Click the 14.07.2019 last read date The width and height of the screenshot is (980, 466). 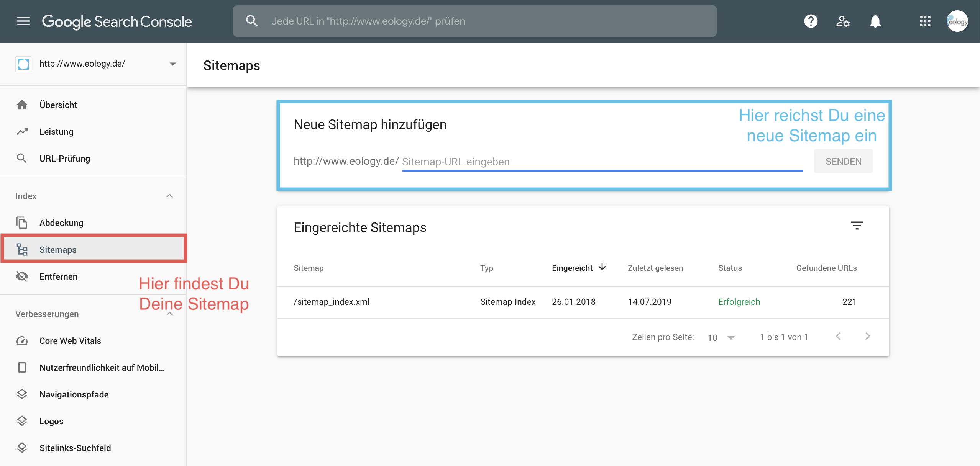pyautogui.click(x=650, y=302)
